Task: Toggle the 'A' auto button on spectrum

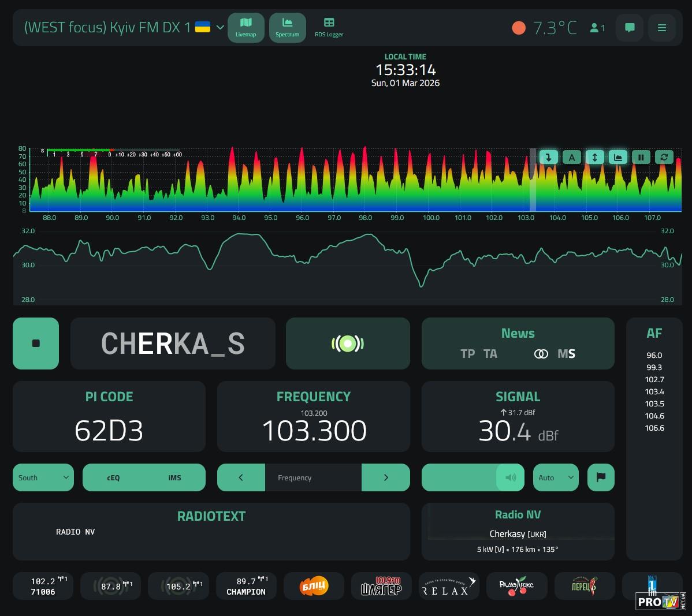Action: pyautogui.click(x=571, y=157)
